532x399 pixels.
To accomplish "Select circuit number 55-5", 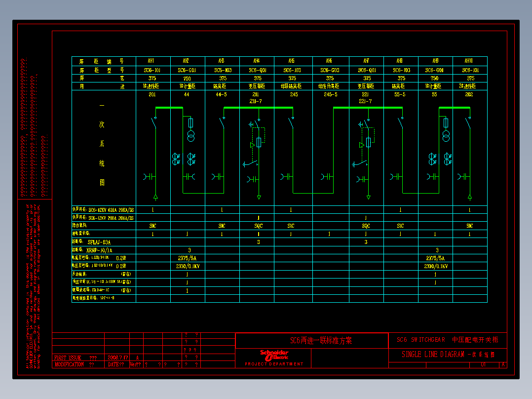I will [400, 94].
